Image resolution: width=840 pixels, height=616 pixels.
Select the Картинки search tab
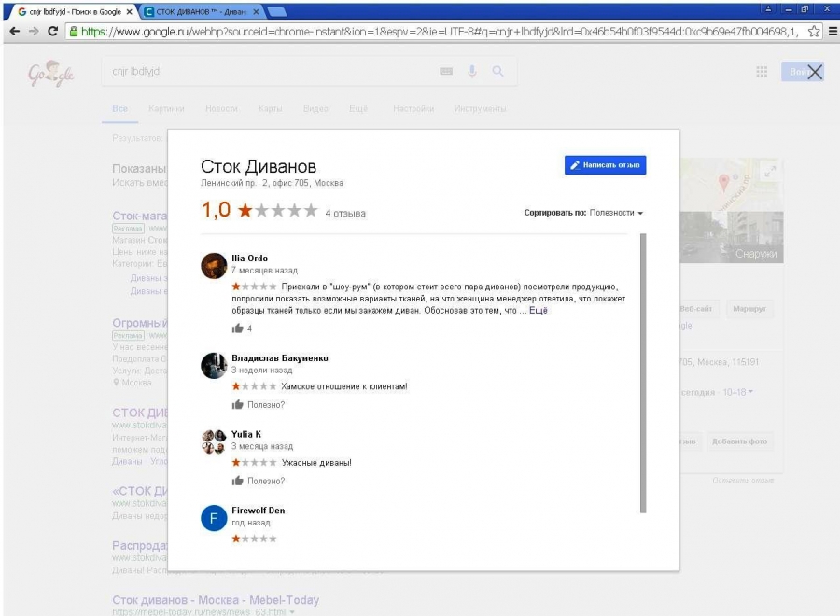[167, 109]
